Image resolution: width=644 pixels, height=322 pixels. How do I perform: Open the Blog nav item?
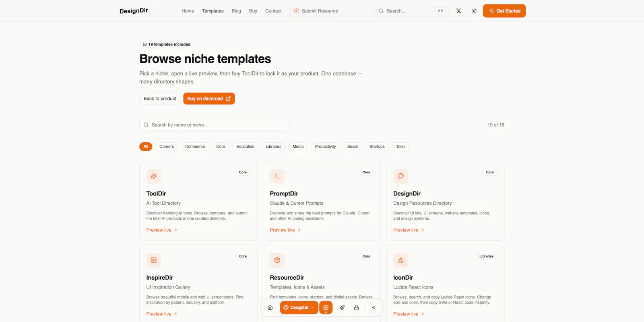tap(236, 11)
